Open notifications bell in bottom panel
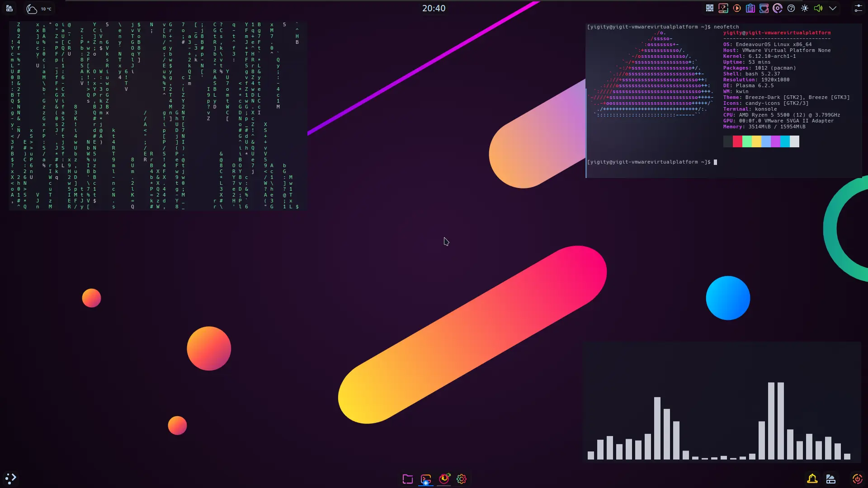This screenshot has width=868, height=488. pos(812,479)
